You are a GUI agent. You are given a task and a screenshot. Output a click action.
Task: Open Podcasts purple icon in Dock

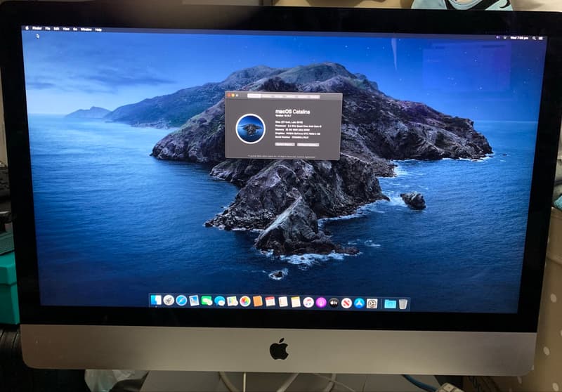[x=321, y=303]
